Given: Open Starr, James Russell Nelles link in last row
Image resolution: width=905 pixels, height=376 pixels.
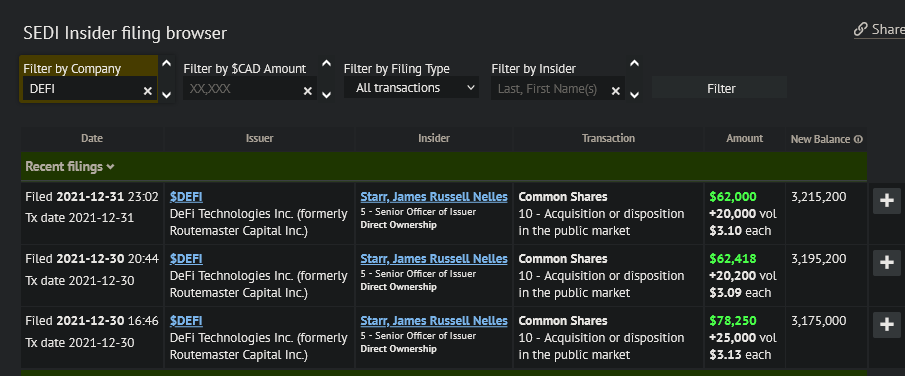Looking at the screenshot, I should tap(434, 321).
